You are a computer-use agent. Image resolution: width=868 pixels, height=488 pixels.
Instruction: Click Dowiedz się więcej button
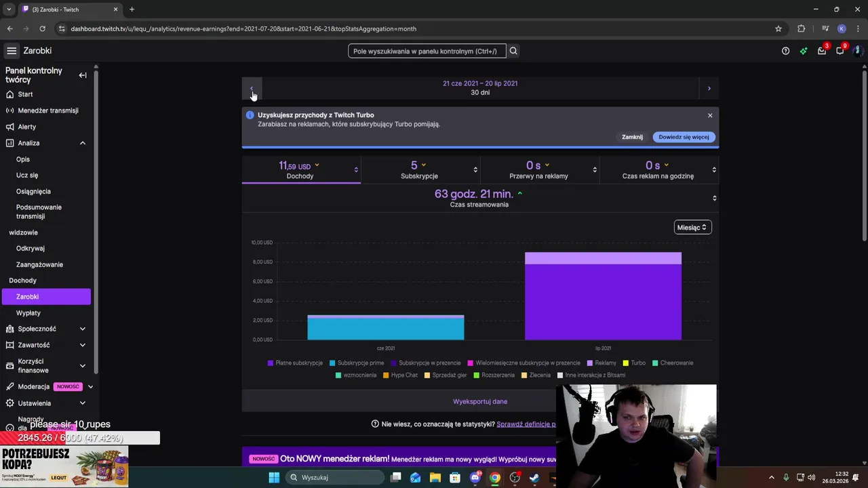pyautogui.click(x=684, y=137)
